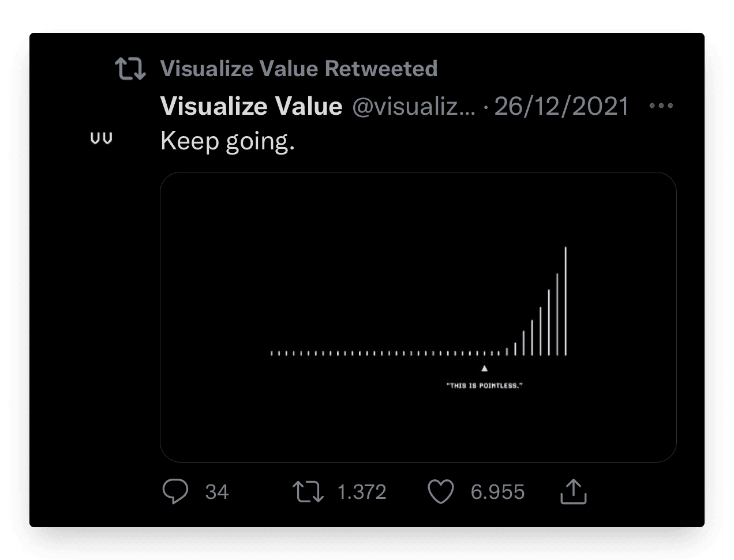
Task: Click the 'THIS IS POINTLESS.' caption
Action: pos(485,385)
